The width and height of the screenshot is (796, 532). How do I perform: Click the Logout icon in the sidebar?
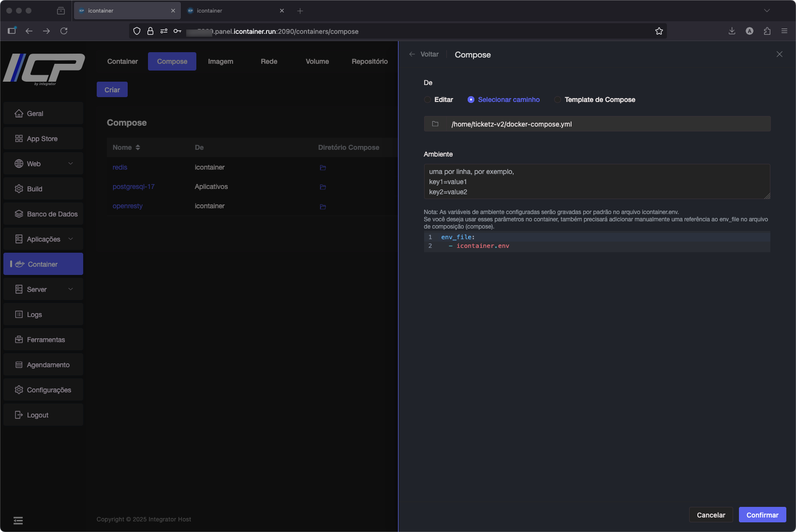[19, 415]
